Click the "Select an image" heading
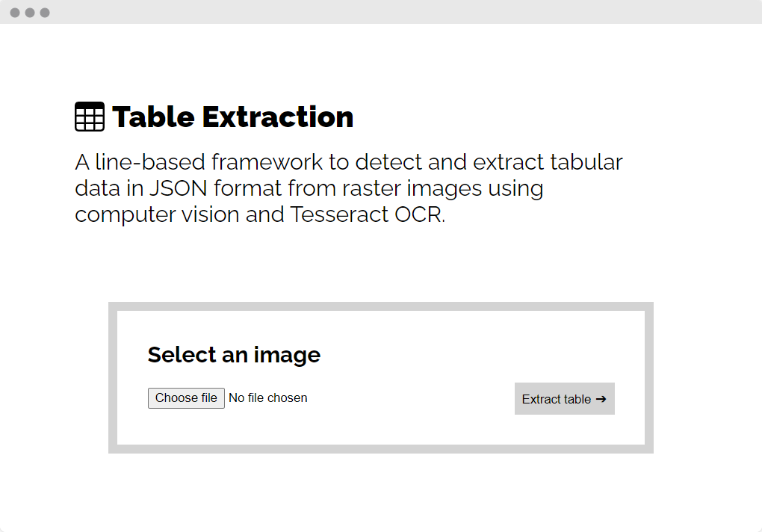Image resolution: width=762 pixels, height=532 pixels. (234, 355)
